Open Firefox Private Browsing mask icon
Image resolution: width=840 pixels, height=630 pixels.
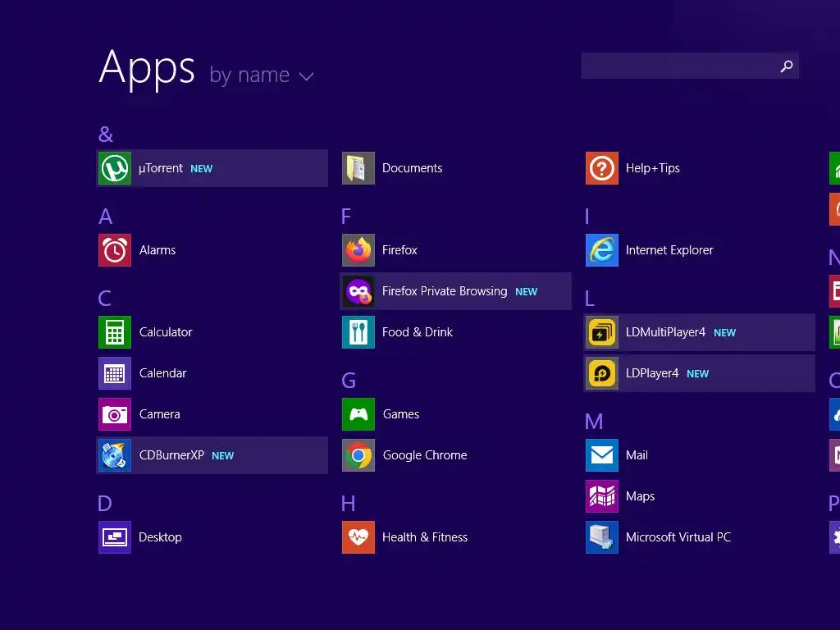[x=358, y=291]
